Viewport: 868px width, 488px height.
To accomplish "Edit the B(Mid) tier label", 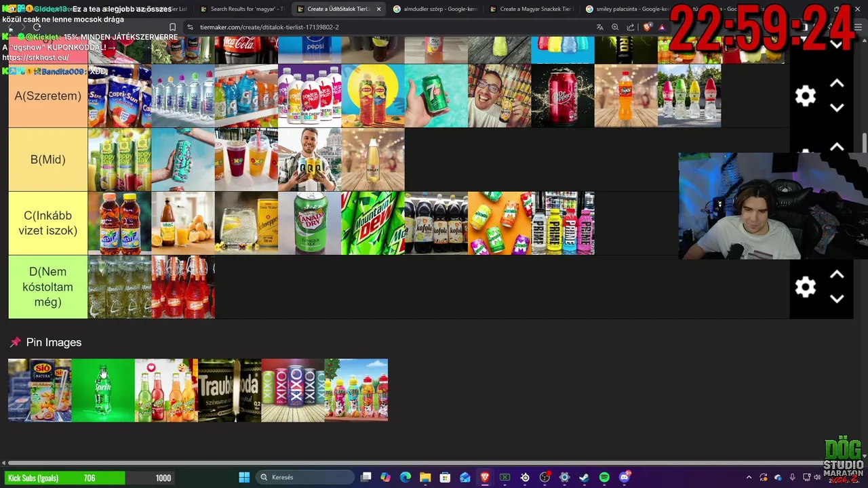I will (x=47, y=160).
